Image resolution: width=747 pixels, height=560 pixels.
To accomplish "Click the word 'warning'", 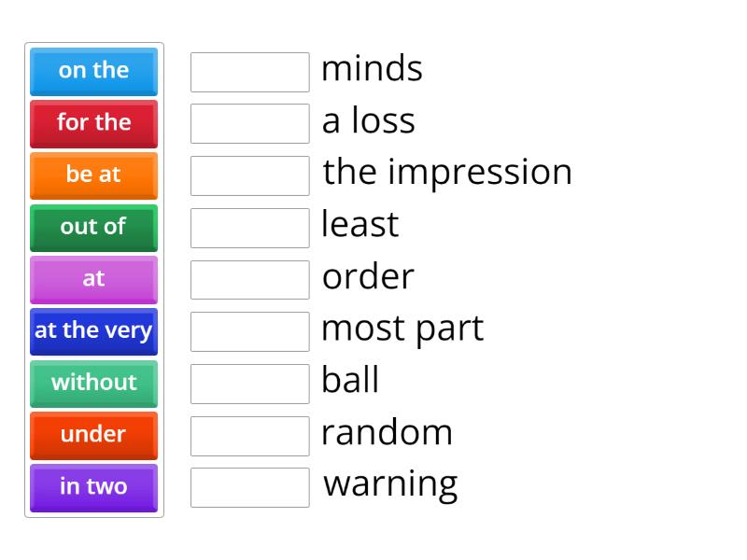I will coord(389,483).
